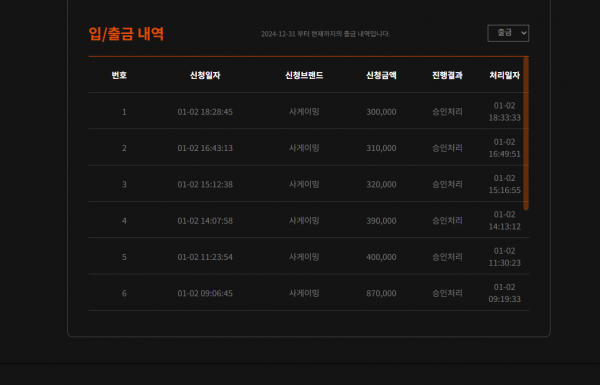Click 승인처리 status in the 310,000 row
Image resolution: width=600 pixels, height=385 pixels.
[x=447, y=148]
